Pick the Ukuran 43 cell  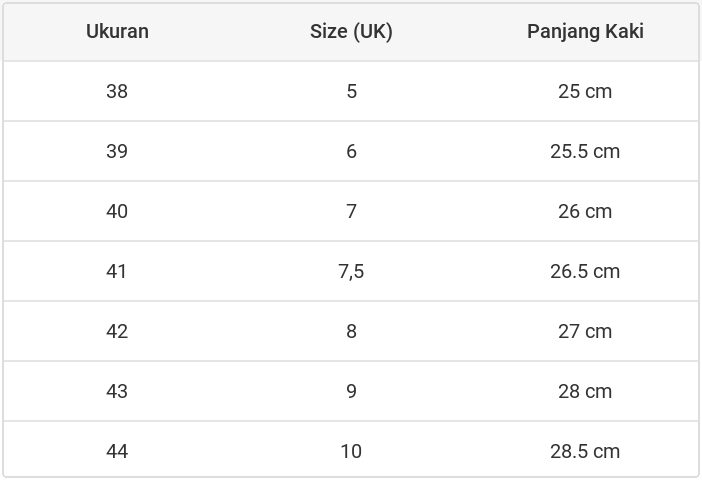tap(117, 391)
